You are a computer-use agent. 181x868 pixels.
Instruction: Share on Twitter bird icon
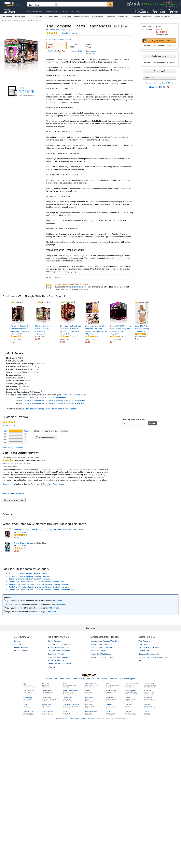coord(164,87)
